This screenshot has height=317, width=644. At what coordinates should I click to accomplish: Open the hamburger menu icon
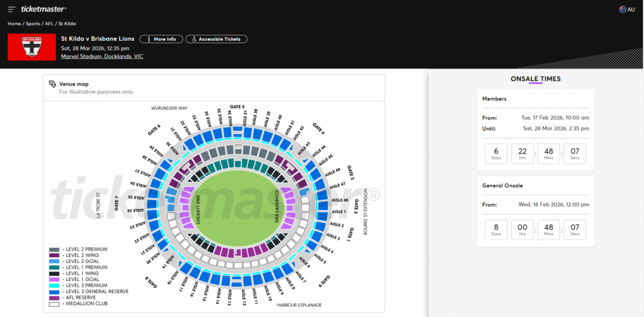(11, 9)
